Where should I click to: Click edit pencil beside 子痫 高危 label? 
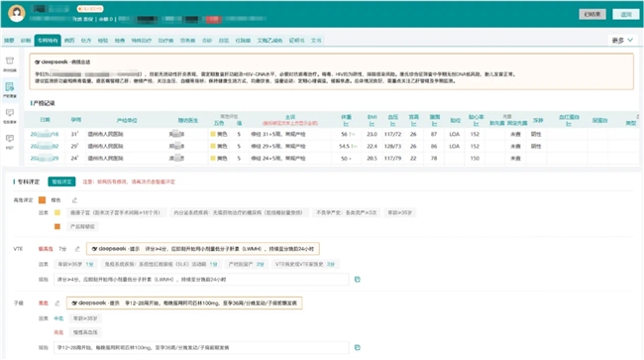tap(57, 302)
